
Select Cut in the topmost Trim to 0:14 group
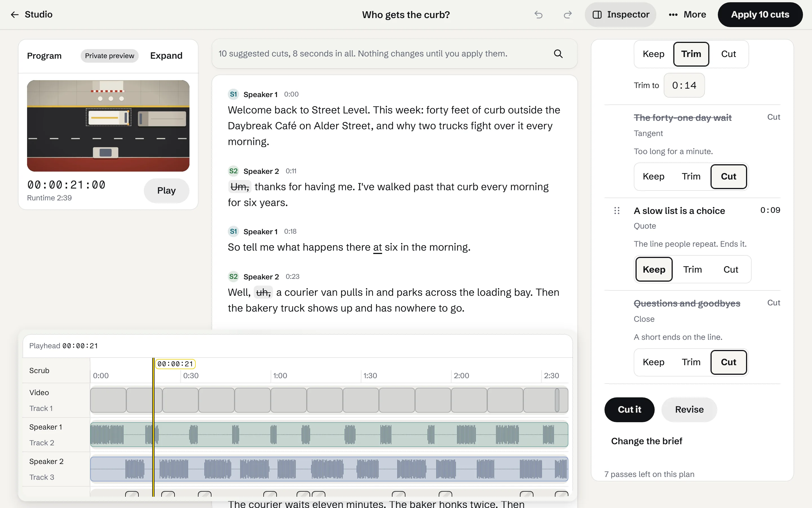click(729, 54)
